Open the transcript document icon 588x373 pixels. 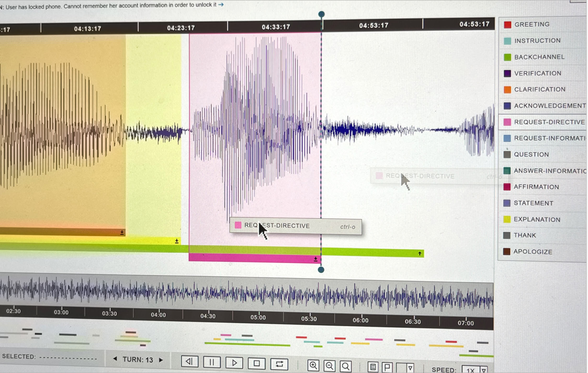pos(373,367)
